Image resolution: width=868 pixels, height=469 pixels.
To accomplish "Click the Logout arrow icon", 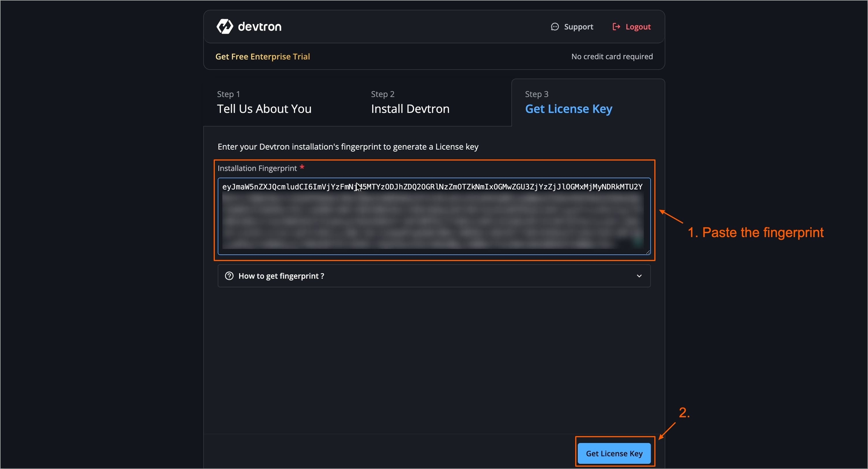I will click(616, 27).
